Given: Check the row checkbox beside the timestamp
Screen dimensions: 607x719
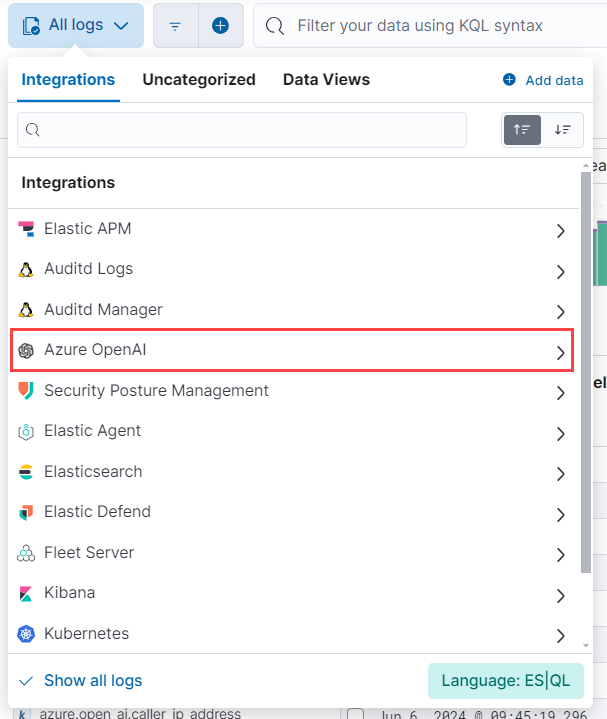Looking at the screenshot, I should click(x=355, y=714).
